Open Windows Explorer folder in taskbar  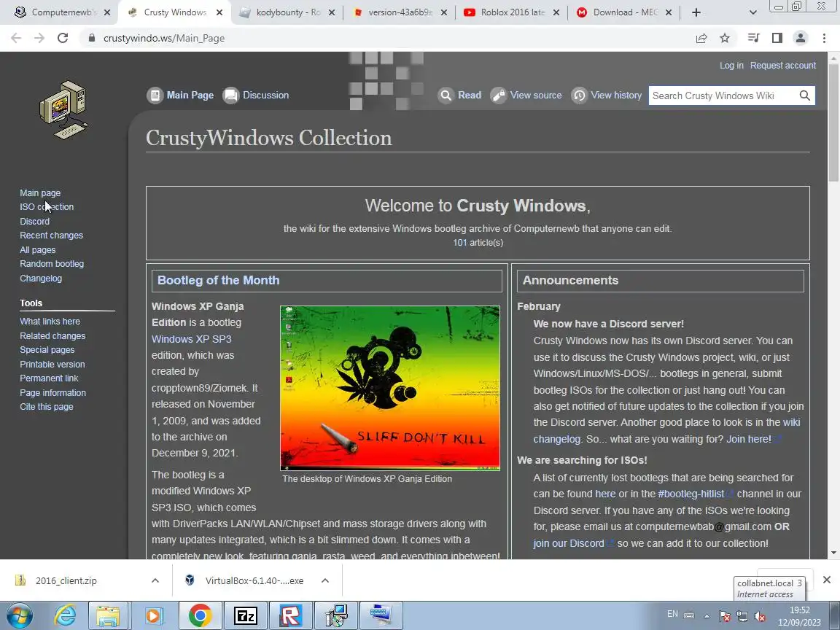tap(108, 616)
